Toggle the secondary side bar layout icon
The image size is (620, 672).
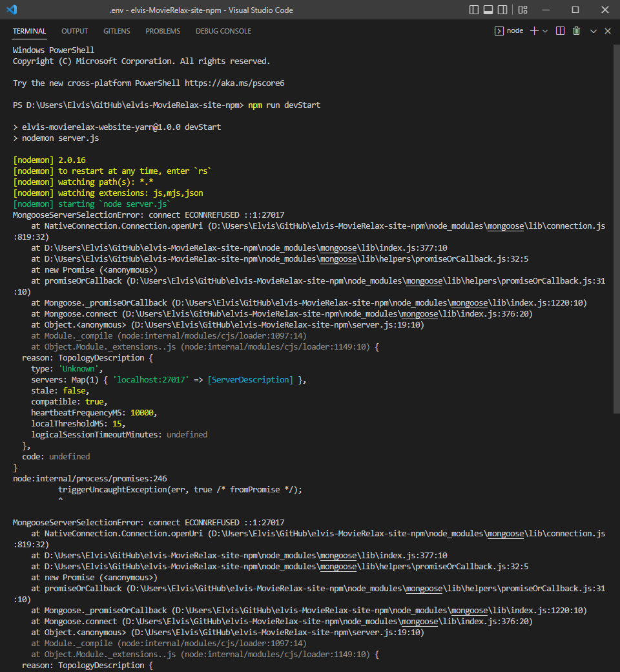(504, 10)
